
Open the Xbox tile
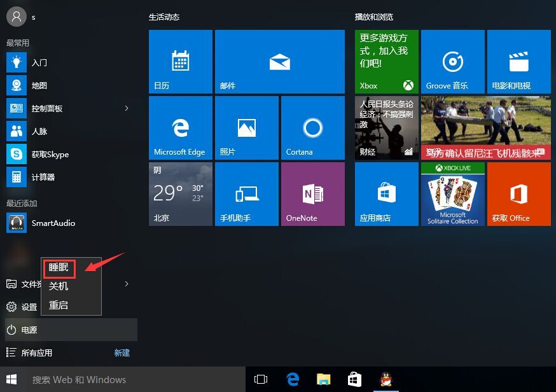point(386,61)
